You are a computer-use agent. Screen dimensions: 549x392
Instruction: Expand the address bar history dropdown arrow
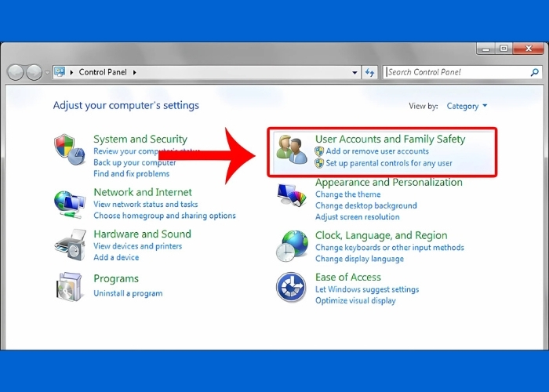point(354,72)
